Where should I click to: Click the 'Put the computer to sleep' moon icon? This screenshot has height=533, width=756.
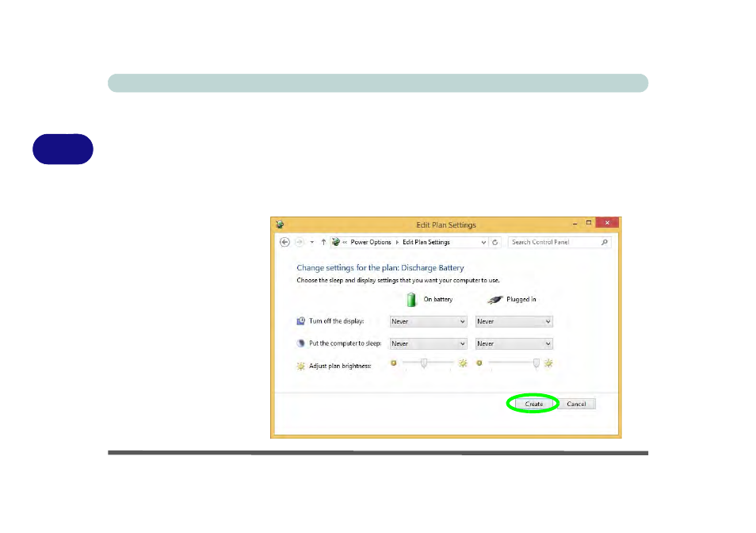[x=301, y=343]
